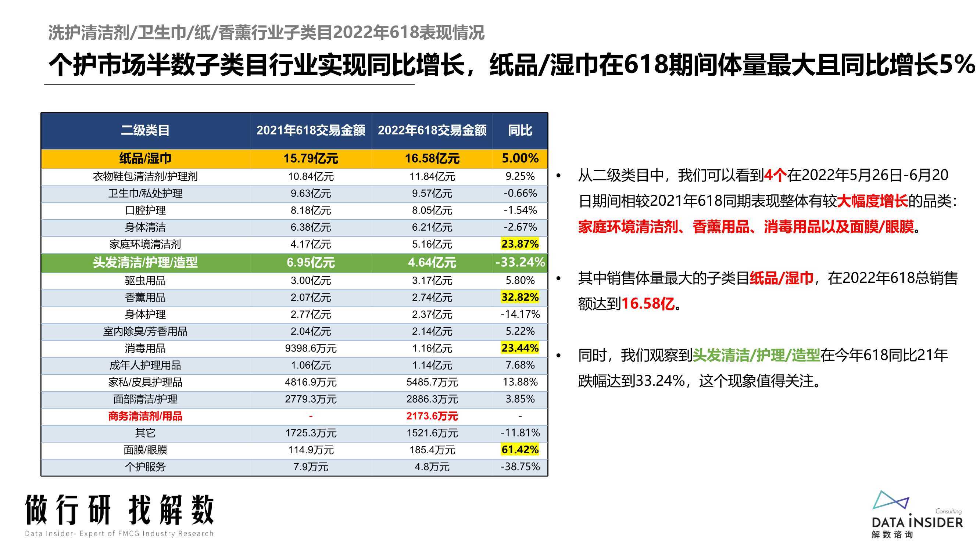Select the 面膜/眼膜 table row label

(x=145, y=450)
